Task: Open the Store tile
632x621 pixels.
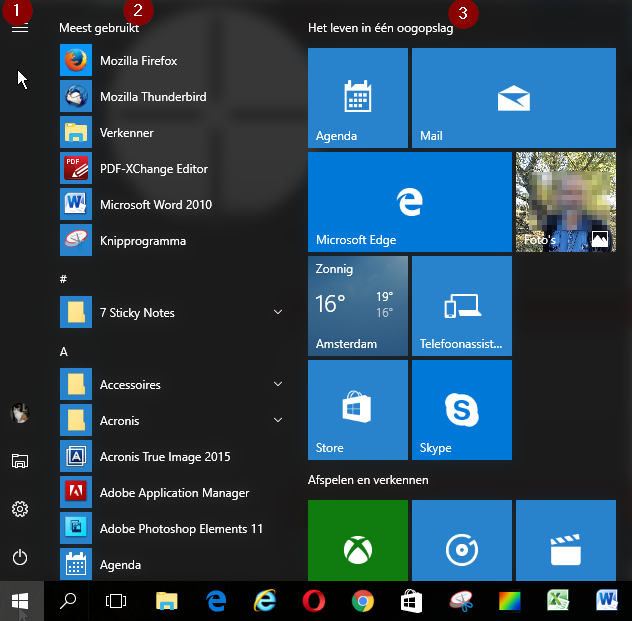Action: click(x=358, y=410)
